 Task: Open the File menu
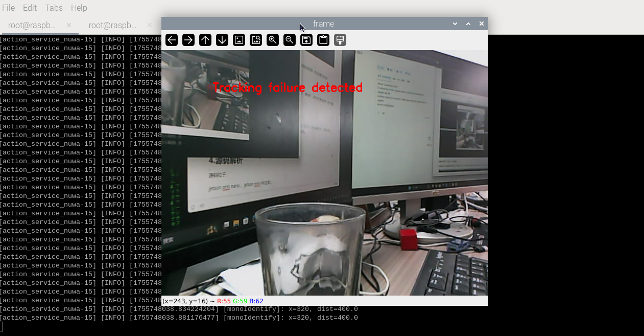(x=9, y=8)
